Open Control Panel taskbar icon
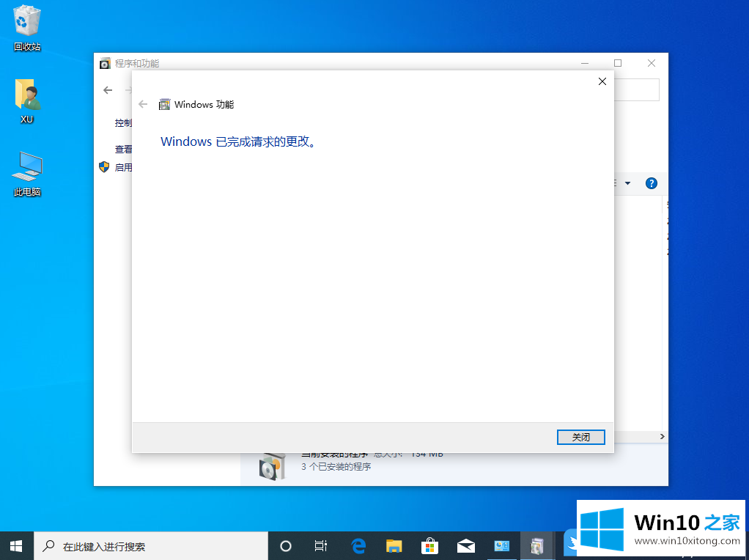Viewport: 749px width, 560px height. (x=501, y=545)
